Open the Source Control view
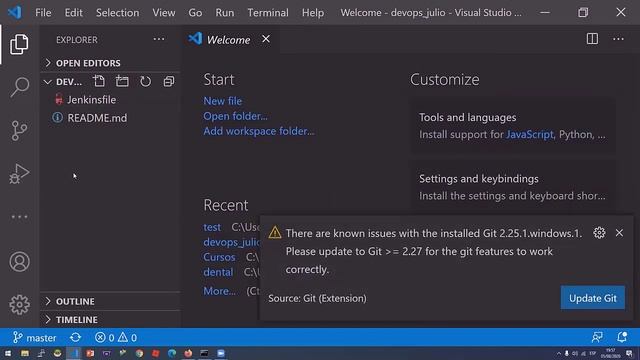The height and width of the screenshot is (360, 640). pyautogui.click(x=19, y=131)
